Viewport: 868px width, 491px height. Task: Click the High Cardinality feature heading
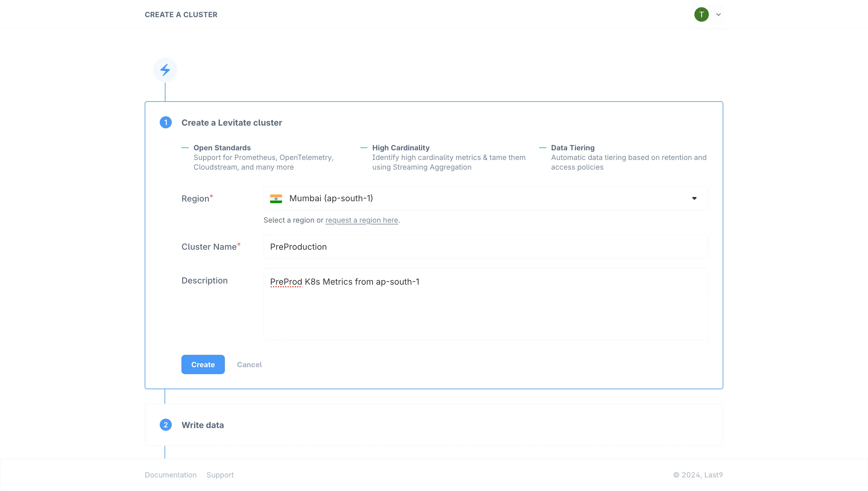coord(401,148)
